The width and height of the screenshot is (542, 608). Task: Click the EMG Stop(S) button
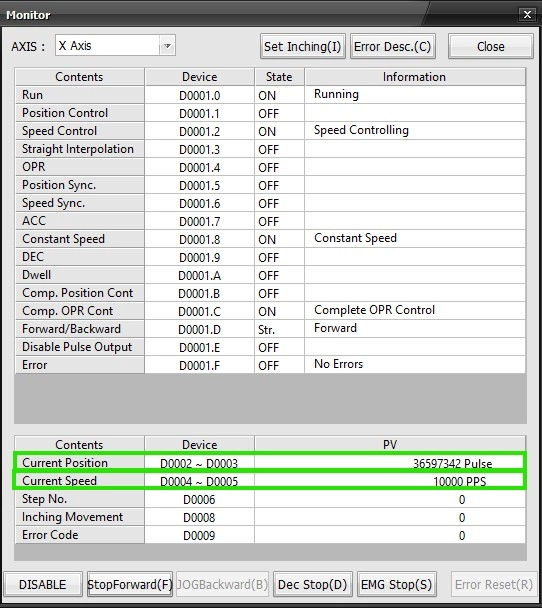click(396, 584)
